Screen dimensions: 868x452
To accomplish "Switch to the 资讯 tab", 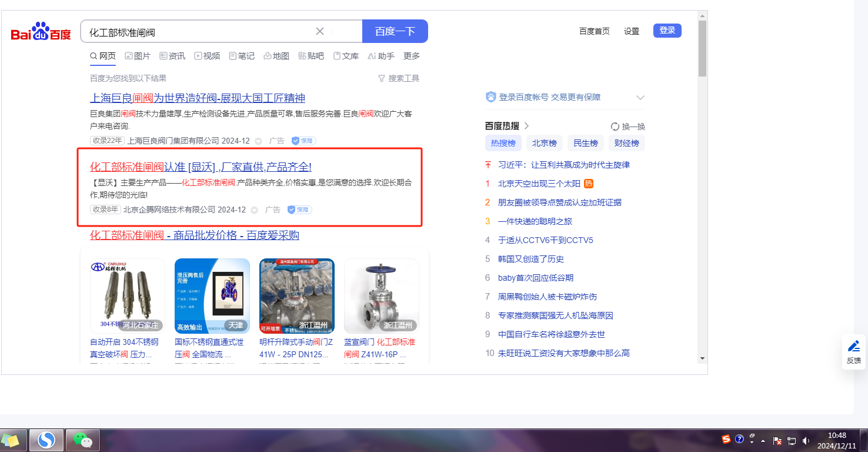I will [172, 56].
